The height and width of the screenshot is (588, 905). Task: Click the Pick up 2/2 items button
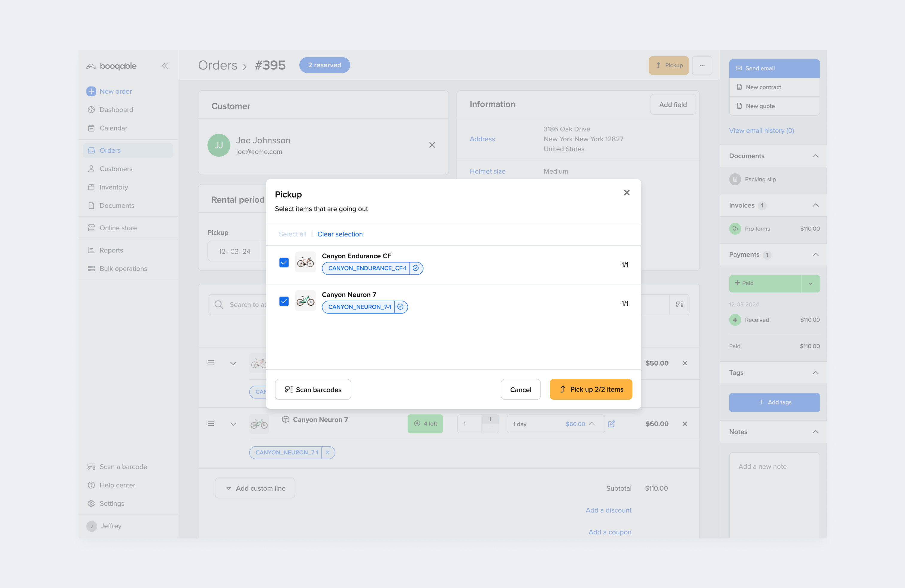(590, 389)
